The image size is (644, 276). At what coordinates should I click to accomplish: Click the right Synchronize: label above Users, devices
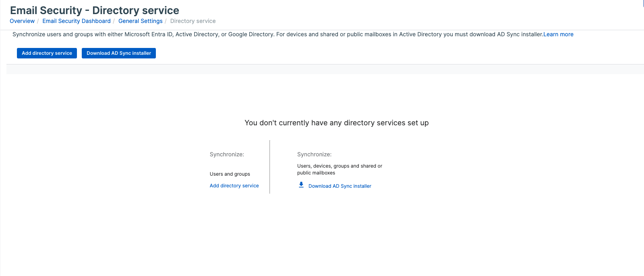point(314,154)
